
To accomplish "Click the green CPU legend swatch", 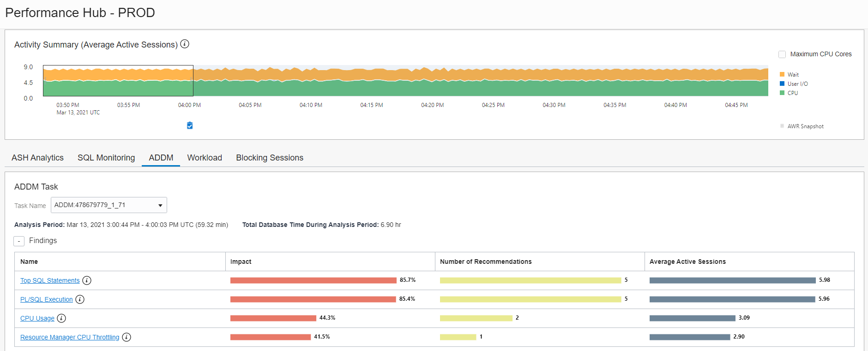I will tap(782, 93).
